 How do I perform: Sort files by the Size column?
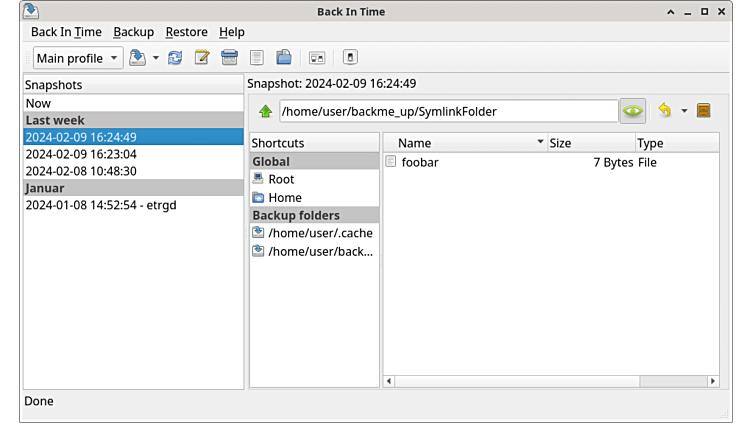pos(589,143)
